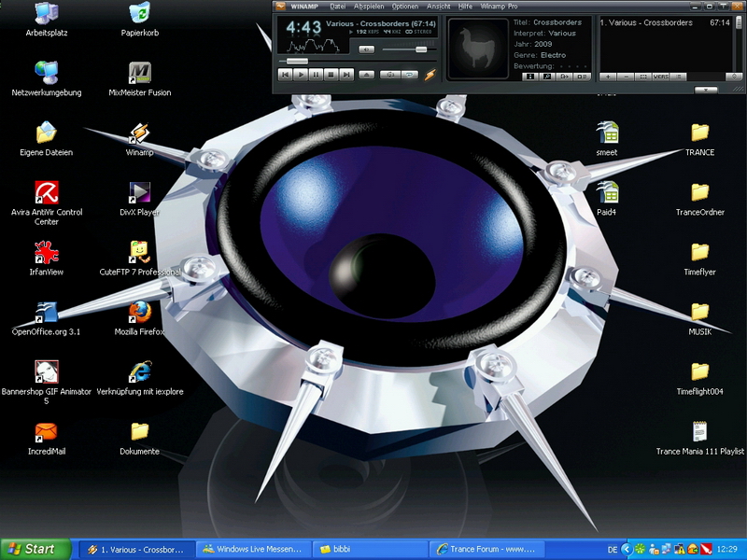Launch Mozilla Firefox from the desktop

(140, 312)
